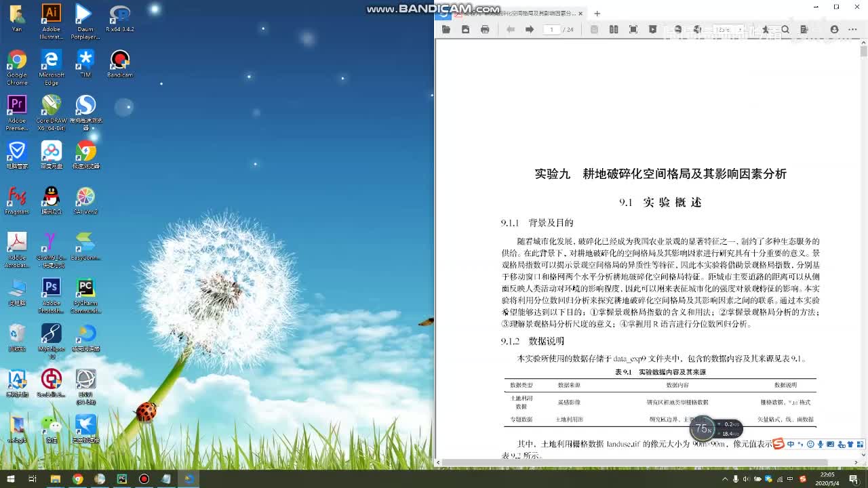Open TIM desktop shortcut

pyautogui.click(x=85, y=64)
